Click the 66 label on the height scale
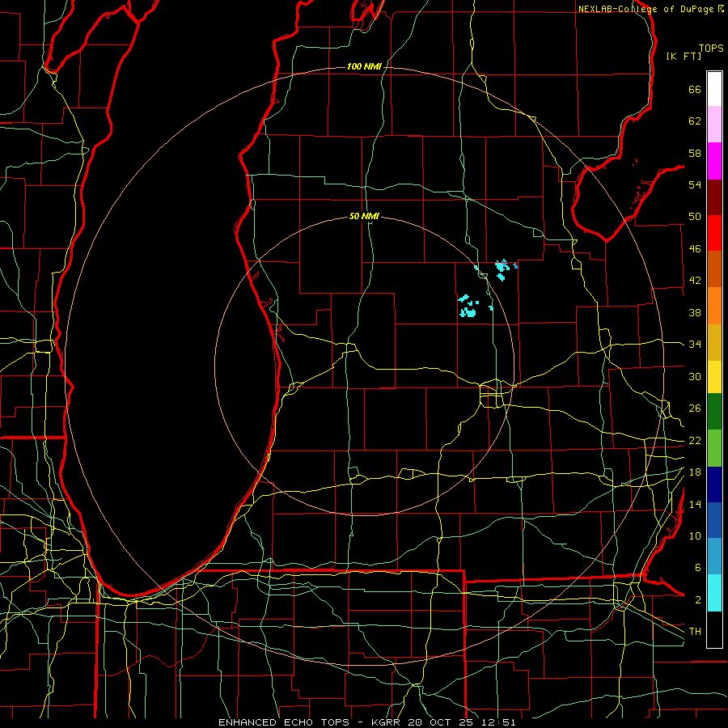728x728 pixels. (x=695, y=90)
